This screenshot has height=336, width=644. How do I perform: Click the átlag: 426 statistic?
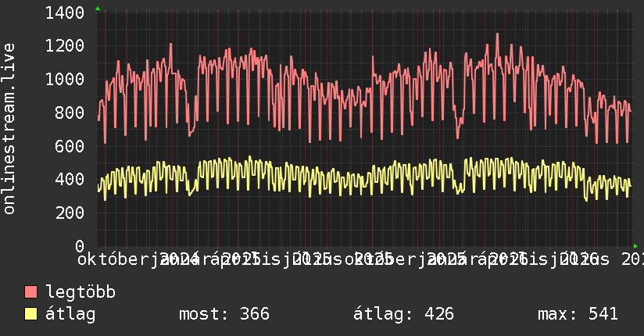[404, 314]
